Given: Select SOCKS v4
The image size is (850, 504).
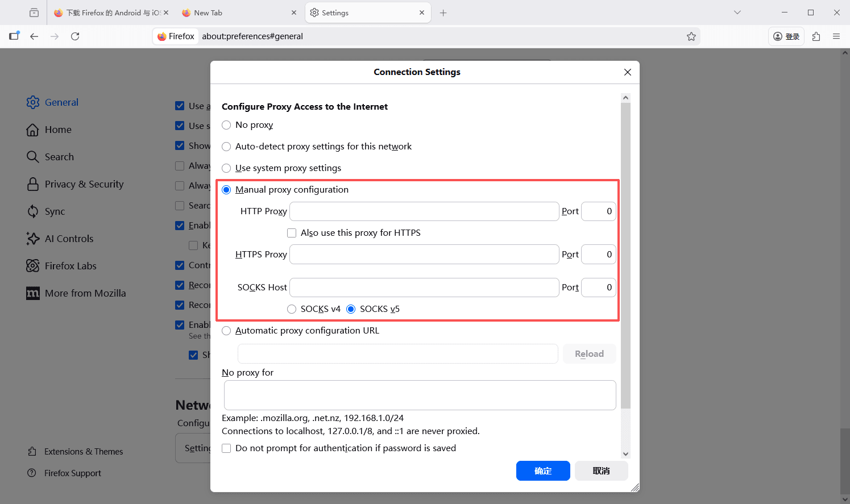Looking at the screenshot, I should tap(292, 309).
